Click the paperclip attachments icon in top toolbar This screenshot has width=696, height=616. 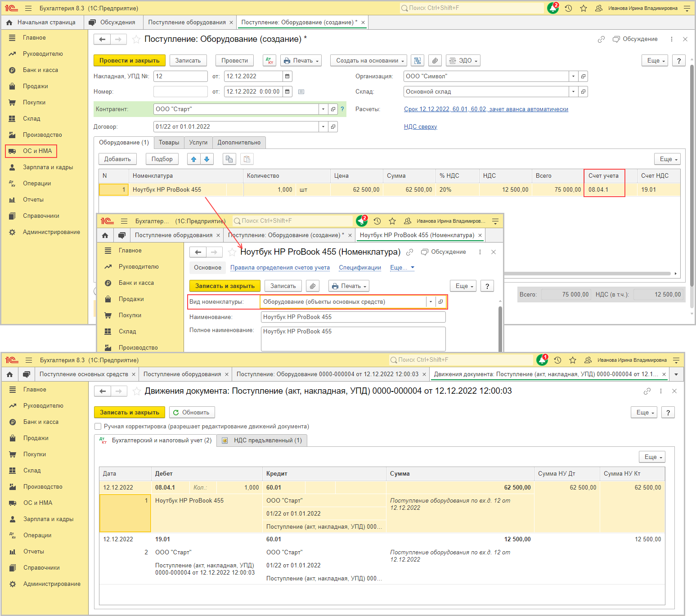pos(434,61)
